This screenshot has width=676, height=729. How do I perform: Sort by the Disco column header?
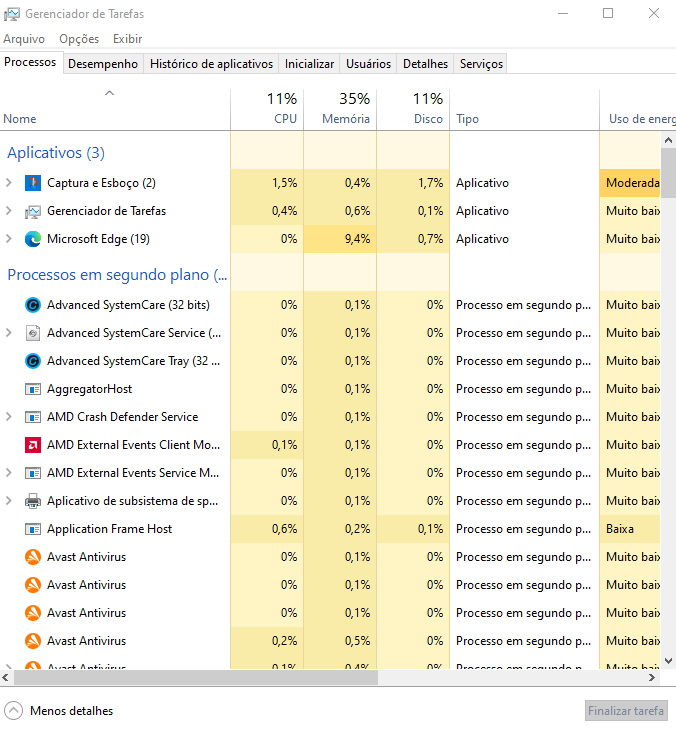(413, 110)
